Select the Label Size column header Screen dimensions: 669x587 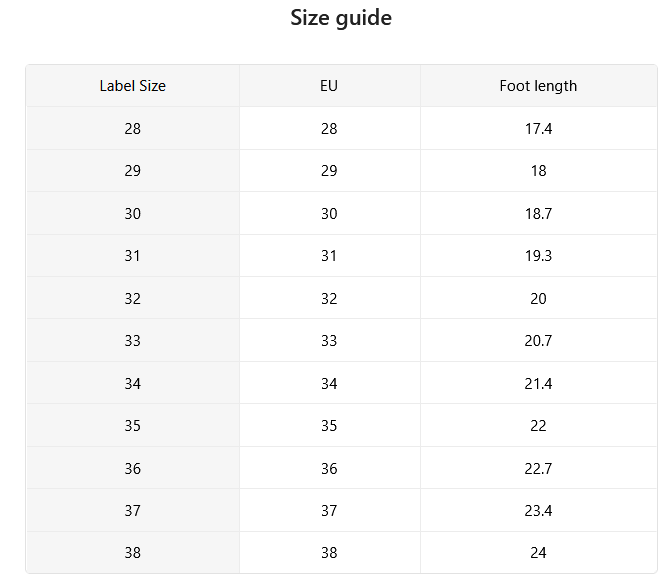pyautogui.click(x=133, y=86)
